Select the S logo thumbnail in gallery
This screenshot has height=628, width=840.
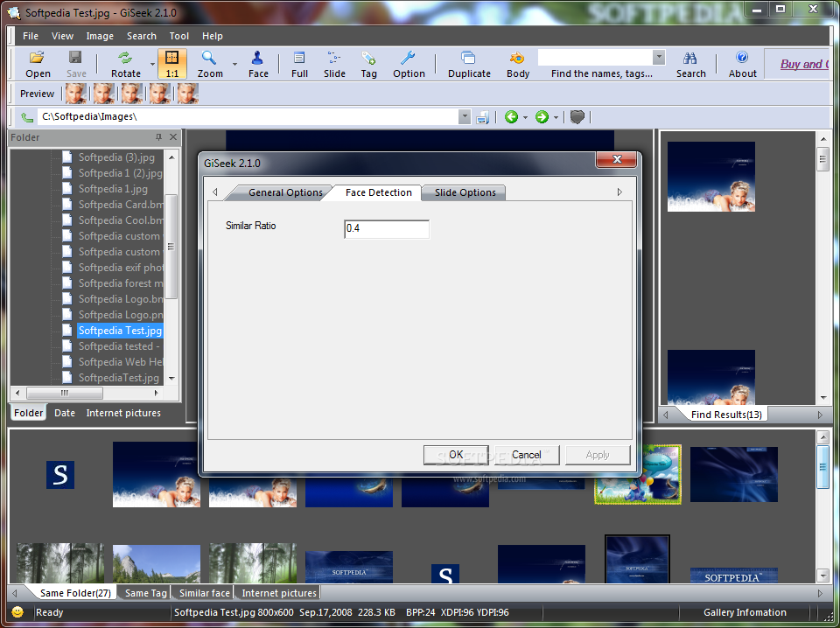click(60, 475)
